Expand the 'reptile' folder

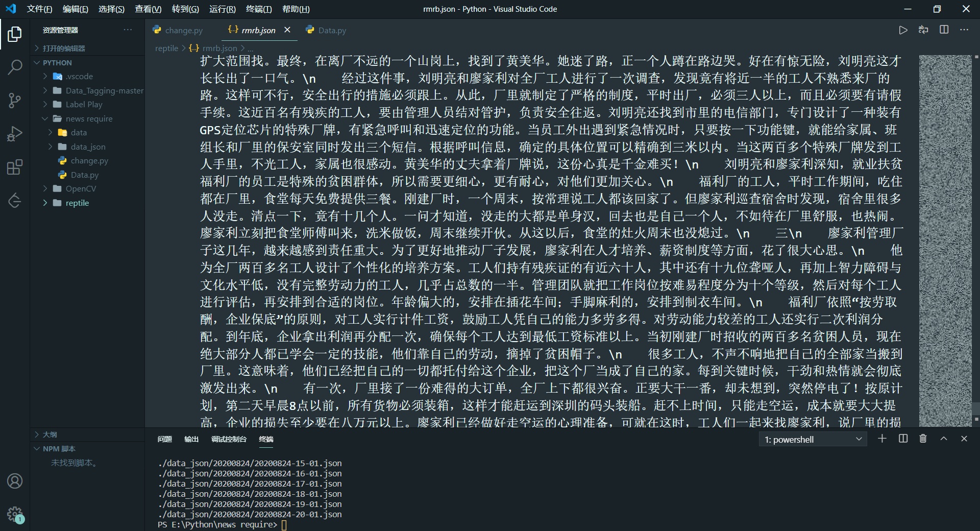tap(77, 203)
